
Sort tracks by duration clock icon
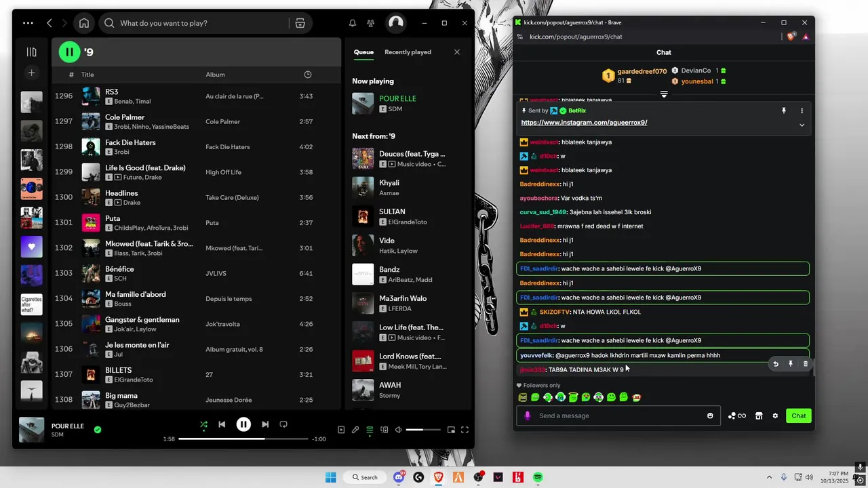tap(308, 75)
